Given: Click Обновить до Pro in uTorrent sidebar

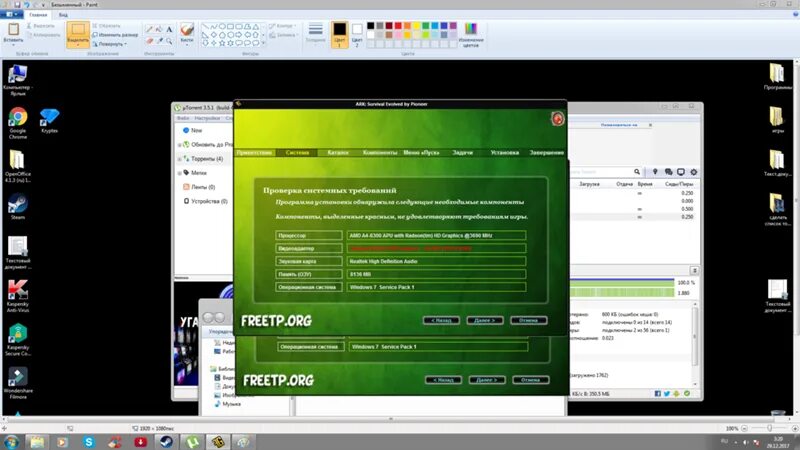Looking at the screenshot, I should pos(208,144).
